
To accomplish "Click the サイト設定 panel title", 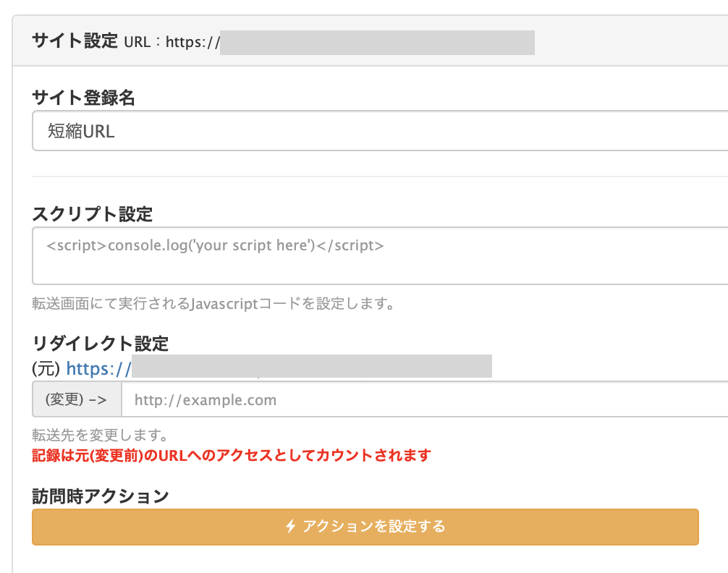I will click(x=75, y=41).
